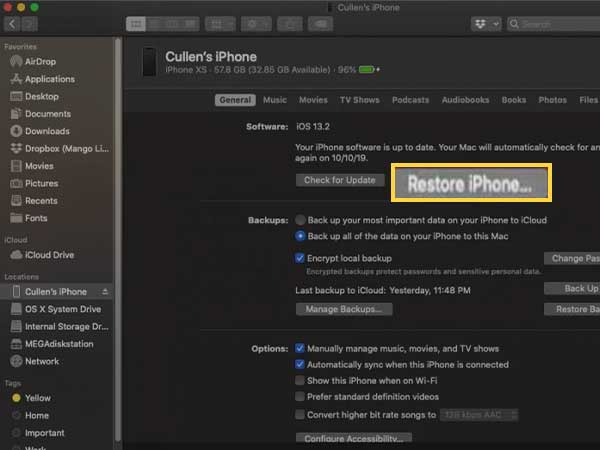The width and height of the screenshot is (600, 450).
Task: Click the iOS 13.2 software version text
Action: (313, 127)
